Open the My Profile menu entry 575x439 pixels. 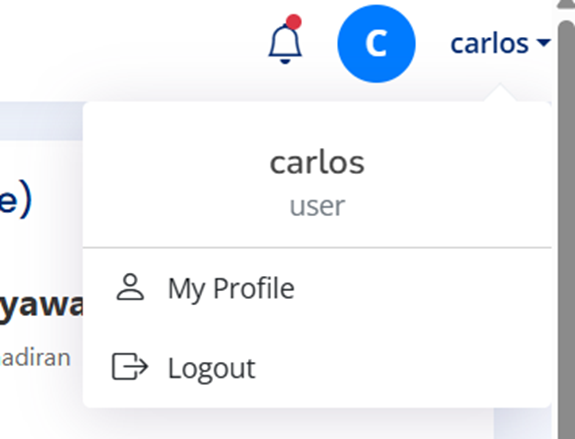(x=317, y=288)
